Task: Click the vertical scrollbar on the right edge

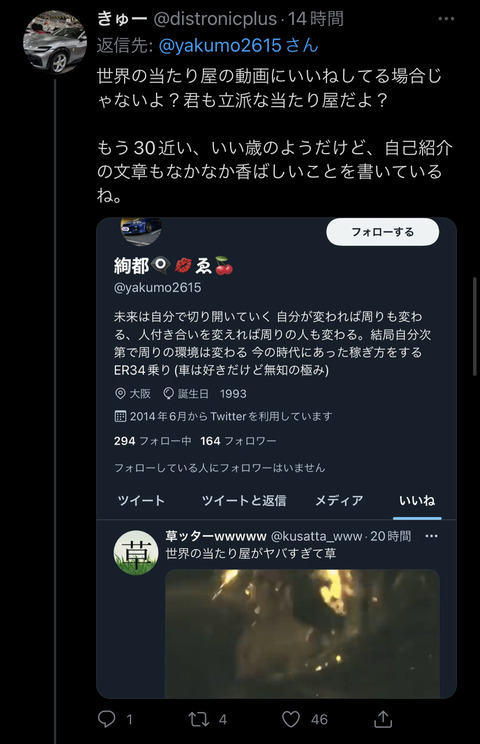Action: pos(474,327)
